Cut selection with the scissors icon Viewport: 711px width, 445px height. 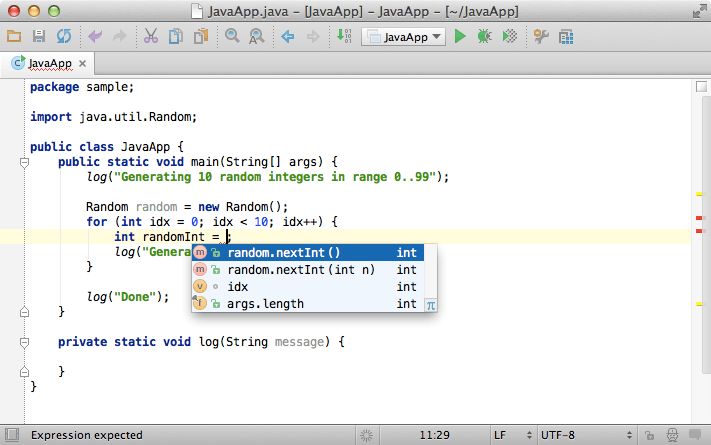[151, 36]
